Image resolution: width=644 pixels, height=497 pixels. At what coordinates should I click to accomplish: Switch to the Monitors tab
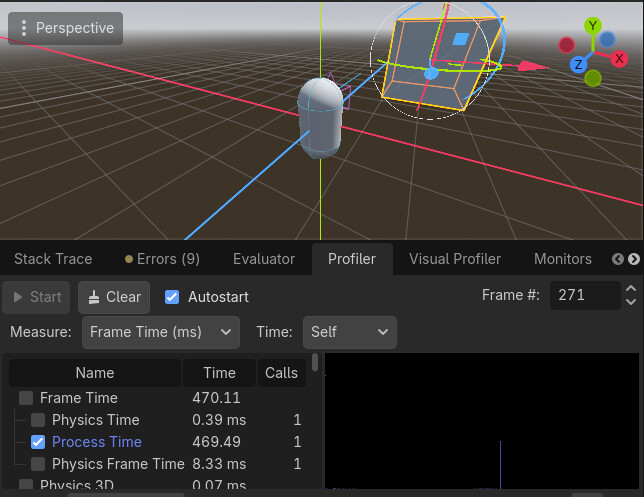click(563, 259)
